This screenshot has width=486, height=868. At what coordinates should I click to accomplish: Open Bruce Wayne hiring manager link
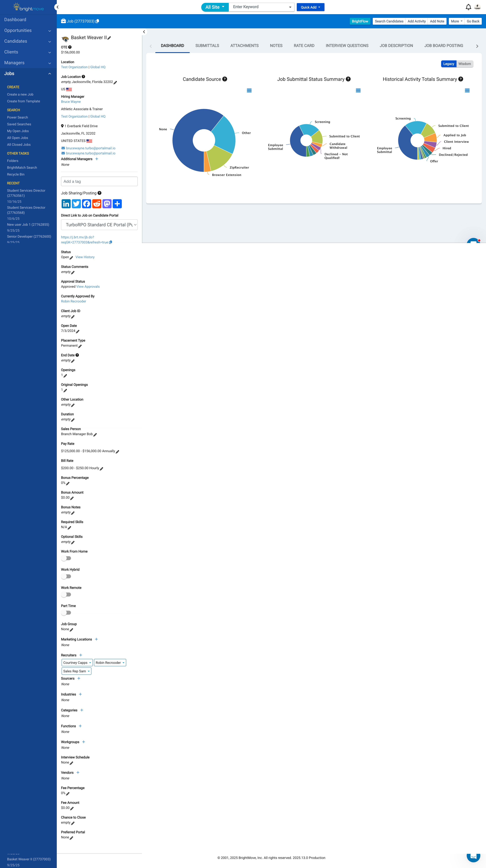pyautogui.click(x=71, y=102)
